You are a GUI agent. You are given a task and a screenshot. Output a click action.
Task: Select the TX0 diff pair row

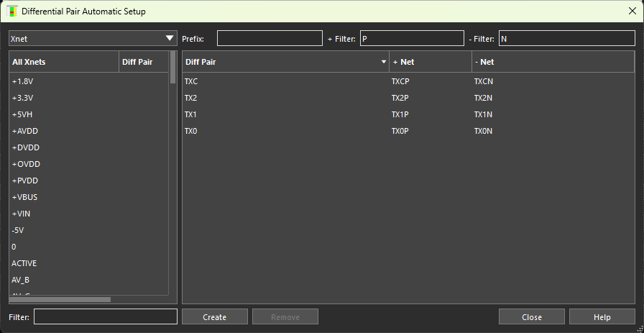(190, 131)
